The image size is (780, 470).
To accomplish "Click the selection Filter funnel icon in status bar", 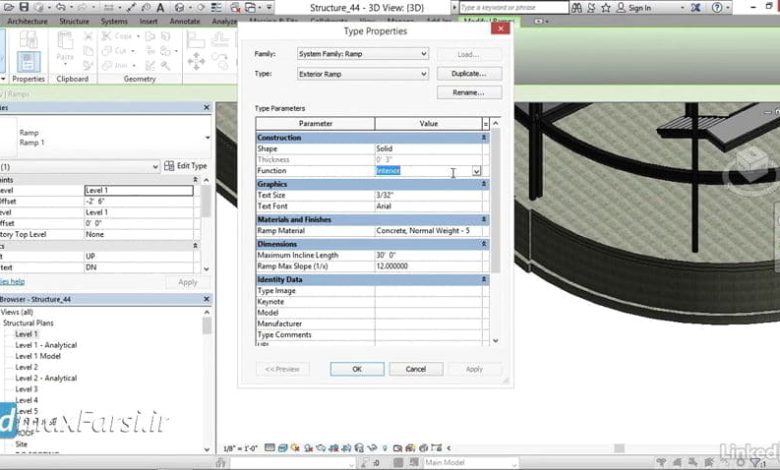I will point(757,463).
